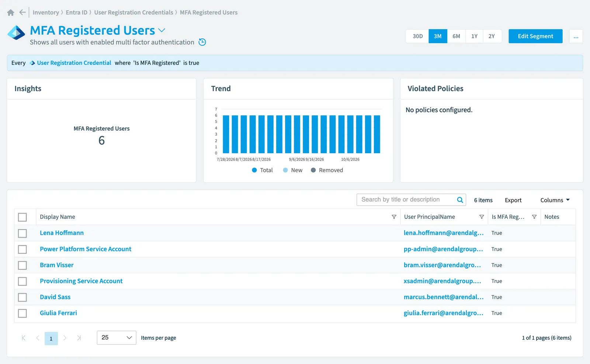Tick the Bram Visser row checkbox
The image size is (590, 364).
(22, 265)
